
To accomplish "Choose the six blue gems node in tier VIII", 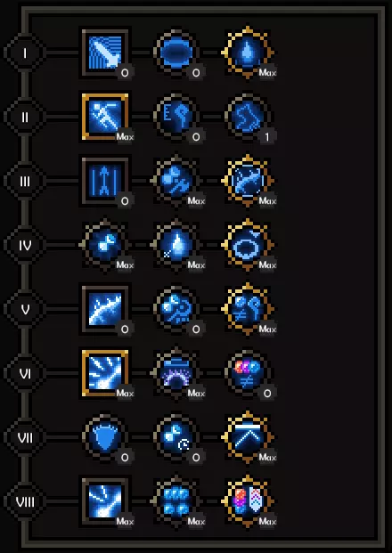I will click(176, 501).
